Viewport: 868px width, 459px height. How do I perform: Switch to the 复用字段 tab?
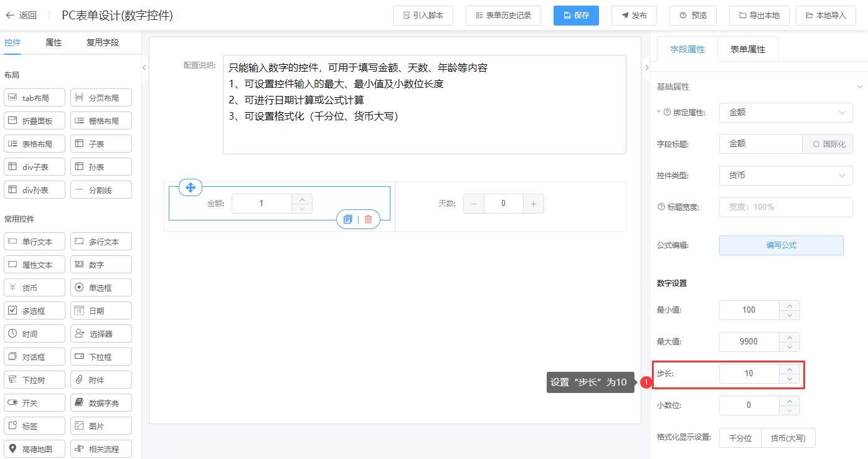[x=102, y=43]
